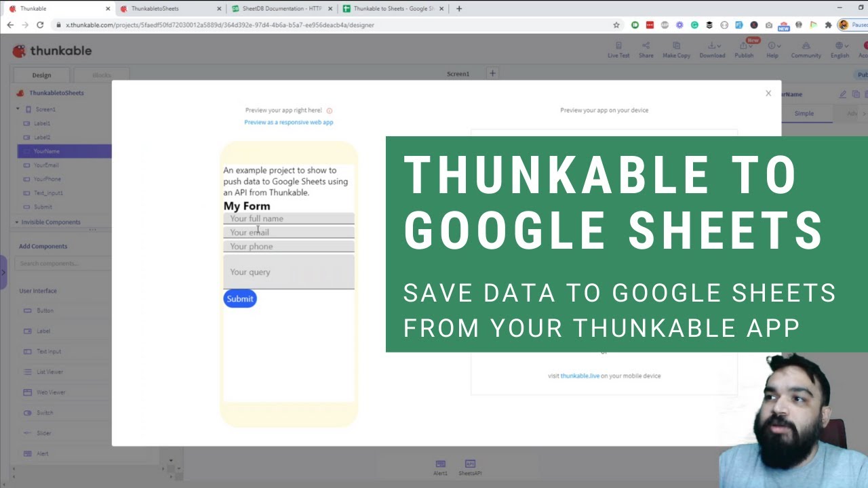The image size is (868, 488).
Task: Open a new browser tab
Action: click(x=459, y=9)
